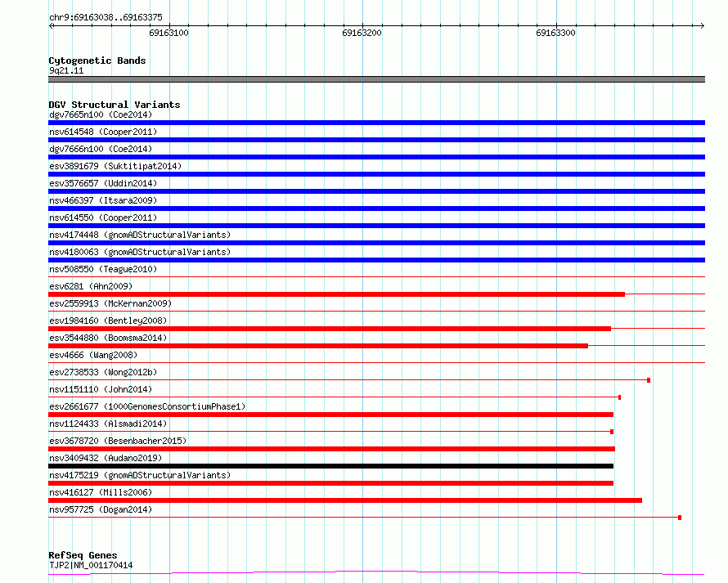Select esv2559913 (McKernan2009) label
This screenshot has width=728, height=583.
(110, 303)
